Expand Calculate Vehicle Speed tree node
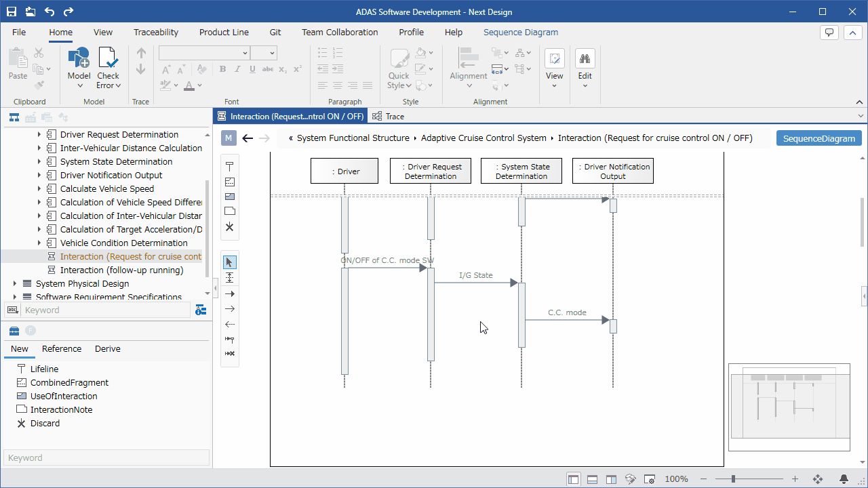 point(39,188)
